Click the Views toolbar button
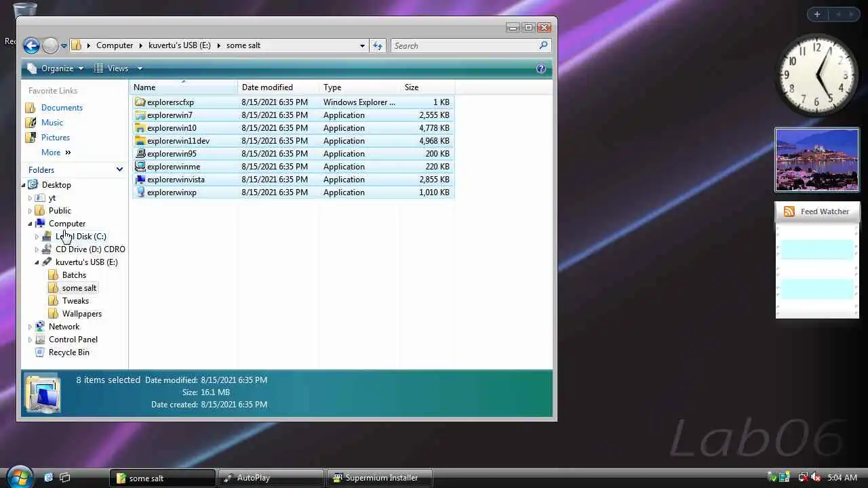Screen dimensions: 868x488 click(x=111, y=68)
